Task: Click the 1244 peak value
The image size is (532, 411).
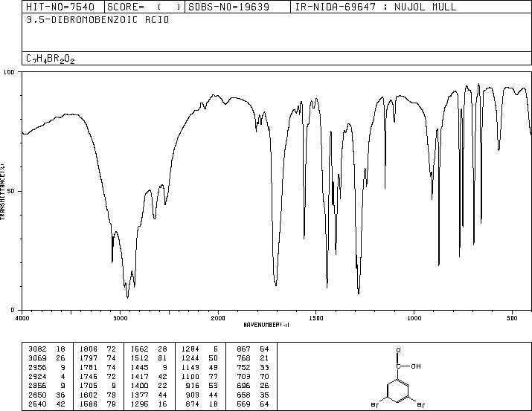Action: 190,358
